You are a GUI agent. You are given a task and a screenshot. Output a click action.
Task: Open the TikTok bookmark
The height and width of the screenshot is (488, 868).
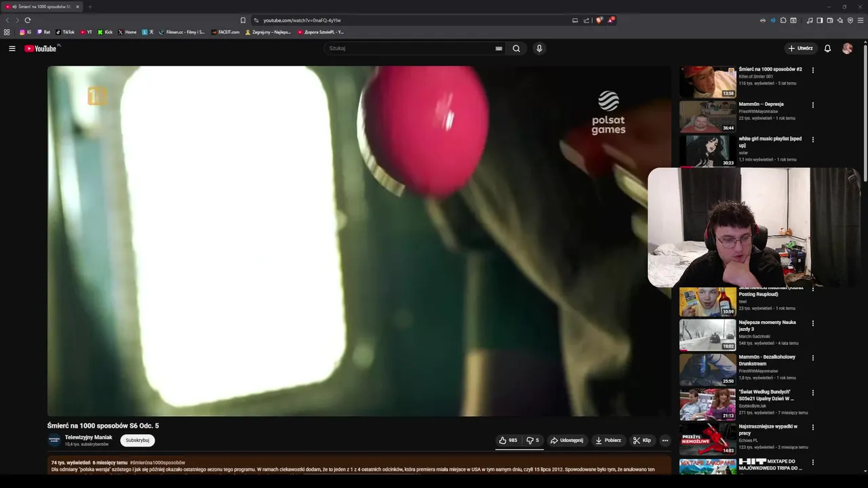coord(65,32)
